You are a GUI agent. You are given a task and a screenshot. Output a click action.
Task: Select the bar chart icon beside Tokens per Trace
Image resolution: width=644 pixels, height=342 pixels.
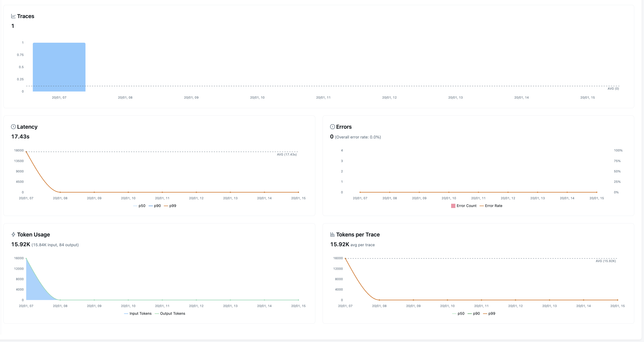coord(333,234)
